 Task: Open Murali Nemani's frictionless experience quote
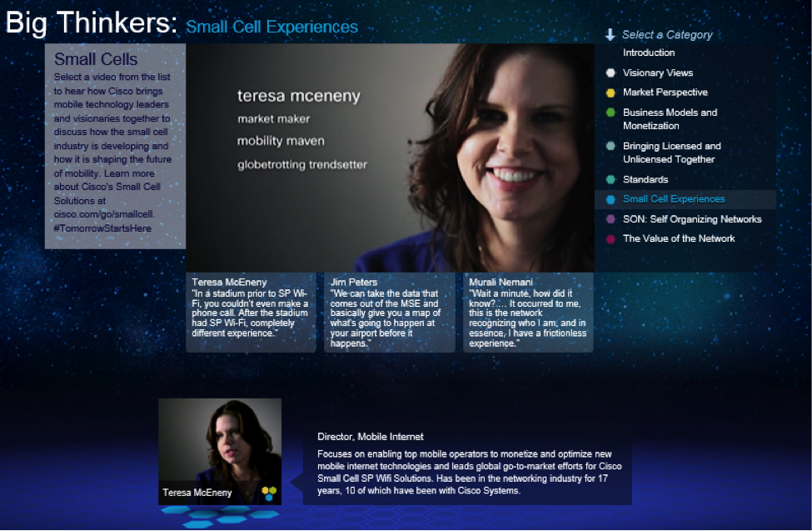point(528,312)
